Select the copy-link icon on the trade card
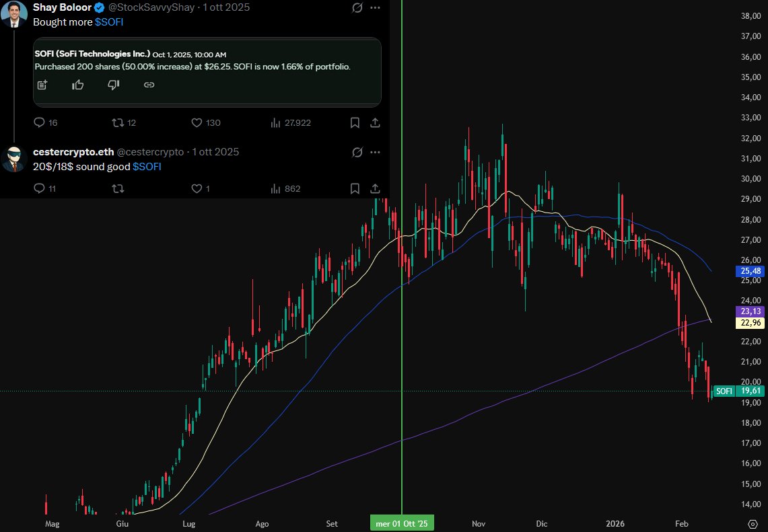The width and height of the screenshot is (768, 532). pos(149,85)
